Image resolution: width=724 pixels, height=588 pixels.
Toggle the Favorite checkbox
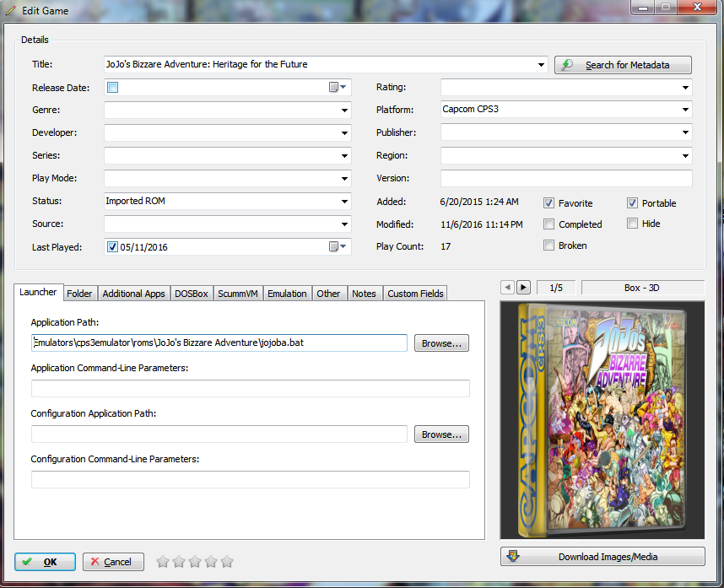click(548, 203)
